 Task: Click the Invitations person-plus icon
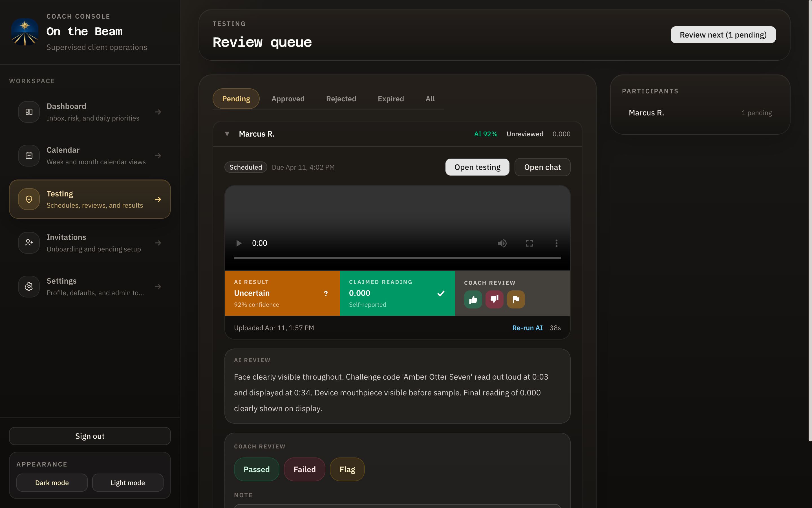(x=29, y=243)
